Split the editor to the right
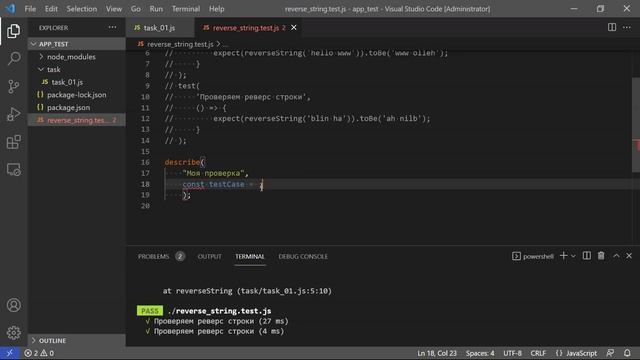This screenshot has width=640, height=360. 612,27
